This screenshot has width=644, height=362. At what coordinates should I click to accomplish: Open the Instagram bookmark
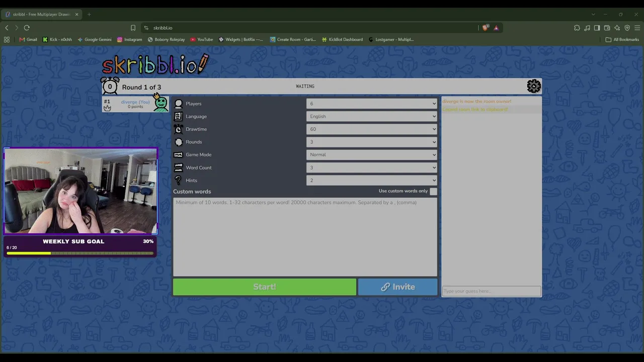pyautogui.click(x=130, y=39)
